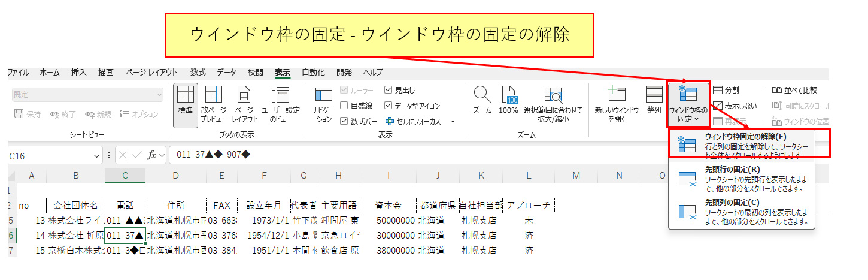This screenshot has height=280, width=868.
Task: Toggle the 見出し headings checkbox
Action: pyautogui.click(x=389, y=90)
